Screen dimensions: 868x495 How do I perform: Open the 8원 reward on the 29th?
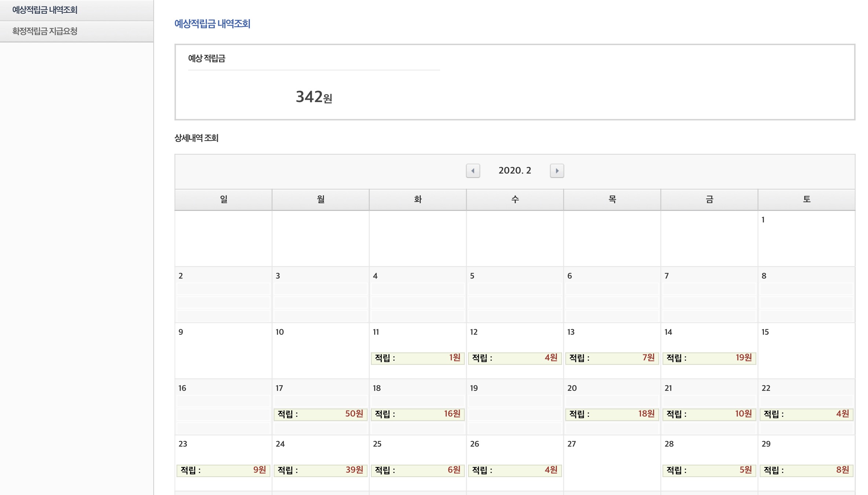tap(806, 470)
